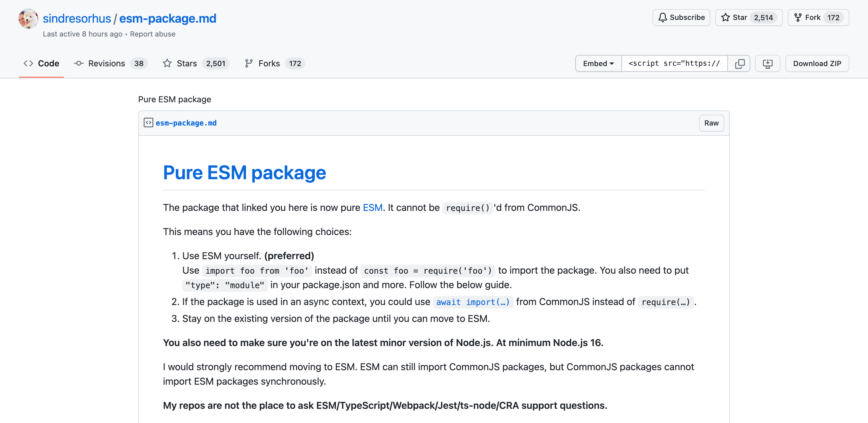Select the star icon to star this gist
This screenshot has height=423, width=868.
(x=726, y=17)
